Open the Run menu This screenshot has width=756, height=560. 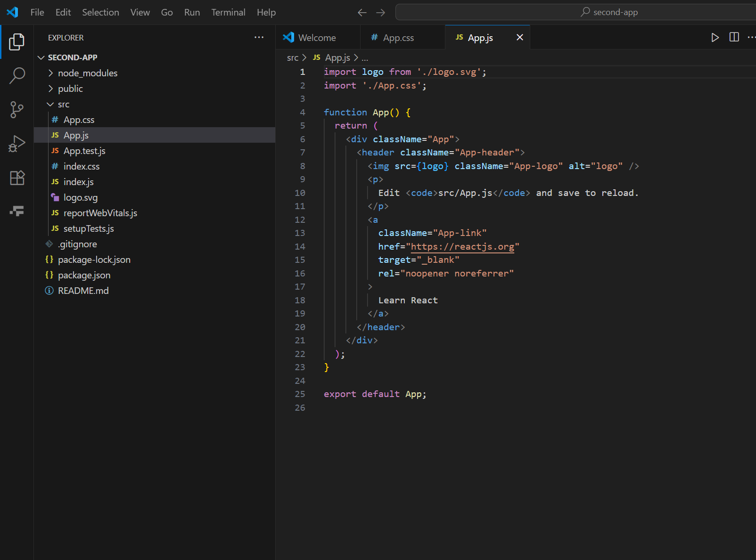(192, 12)
